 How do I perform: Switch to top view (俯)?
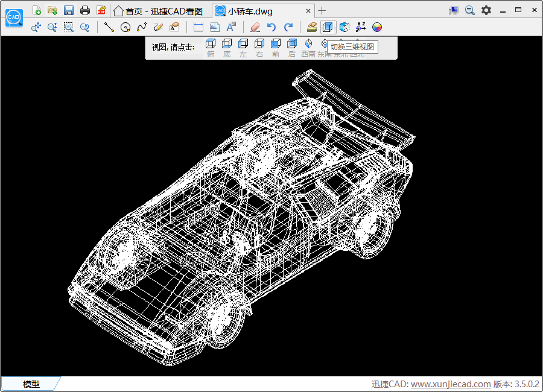click(211, 48)
